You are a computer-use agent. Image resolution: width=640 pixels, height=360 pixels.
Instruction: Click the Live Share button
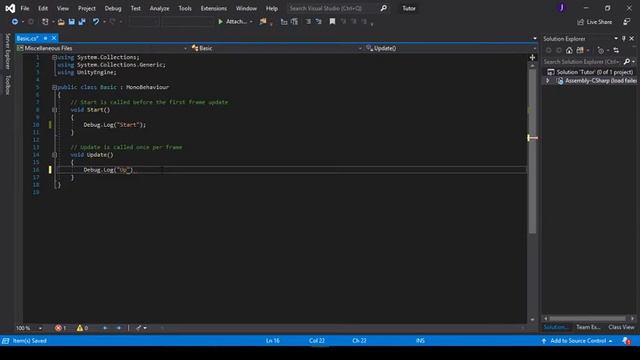[x=594, y=22]
